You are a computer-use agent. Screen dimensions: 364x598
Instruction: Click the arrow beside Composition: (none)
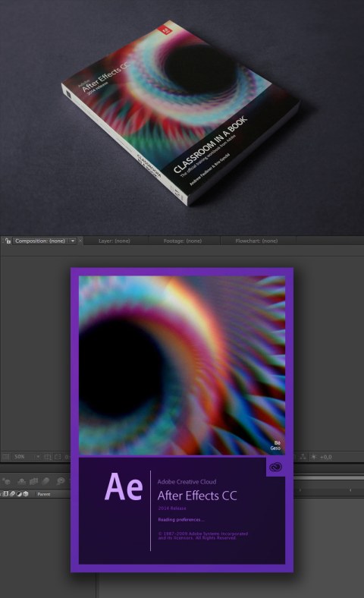73,241
